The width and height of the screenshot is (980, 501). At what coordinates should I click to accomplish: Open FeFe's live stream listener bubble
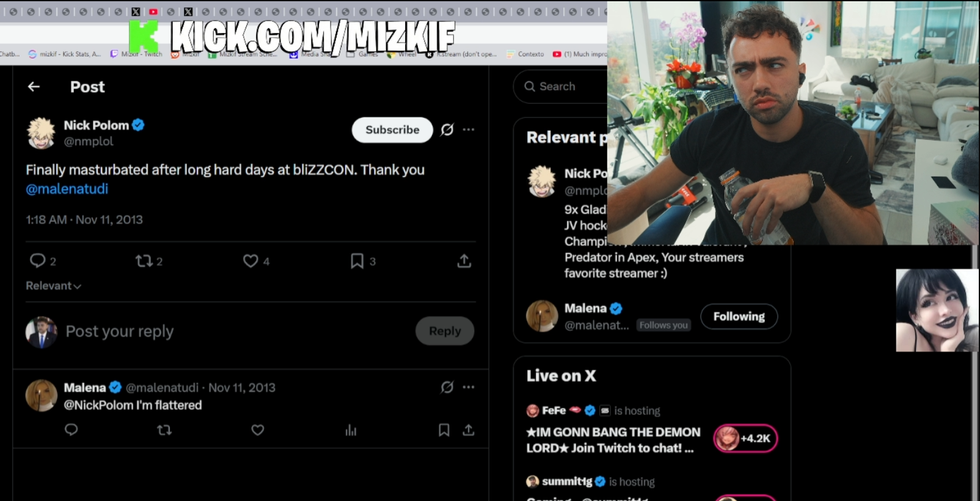[x=745, y=438]
